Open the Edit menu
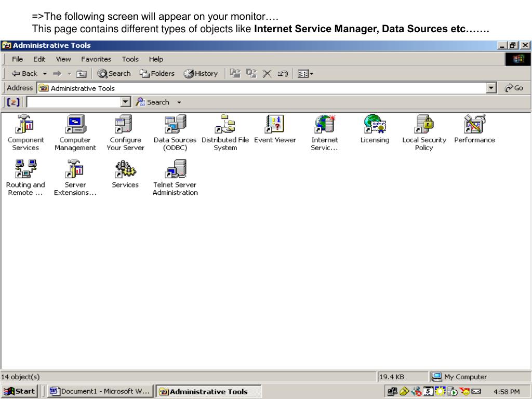Viewport: 532px width, 399px height. (x=39, y=59)
